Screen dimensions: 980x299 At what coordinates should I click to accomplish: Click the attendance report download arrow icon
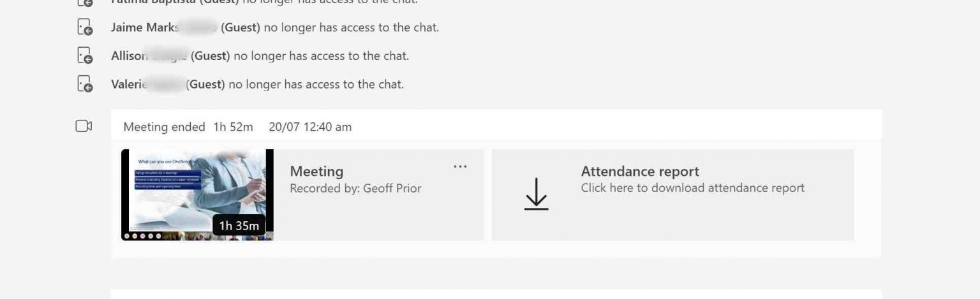[536, 194]
